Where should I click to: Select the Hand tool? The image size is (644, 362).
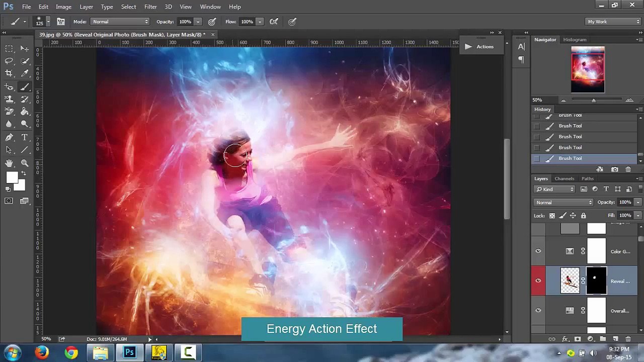click(x=9, y=163)
